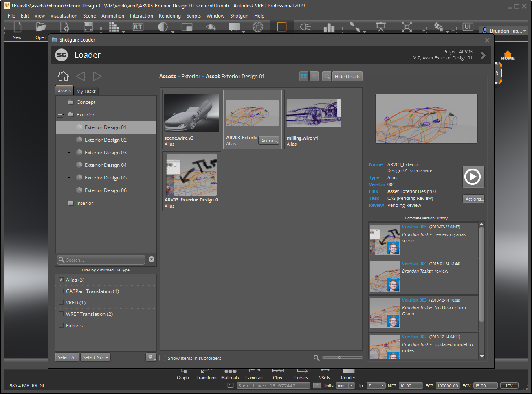Screen dimensions: 532x394
Task: Open the Actions dropdown in the details panel
Action: [474, 199]
